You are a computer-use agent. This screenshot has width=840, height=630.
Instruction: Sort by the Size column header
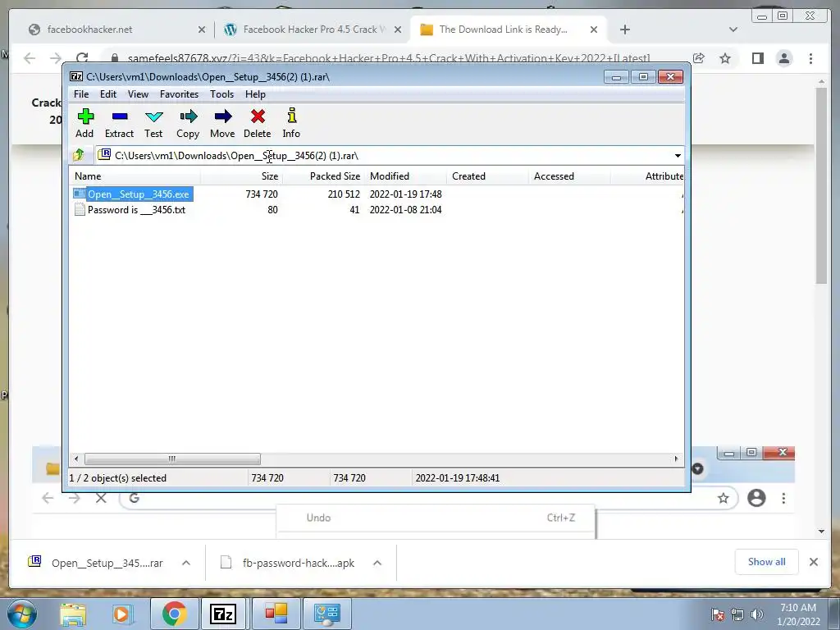click(x=242, y=176)
